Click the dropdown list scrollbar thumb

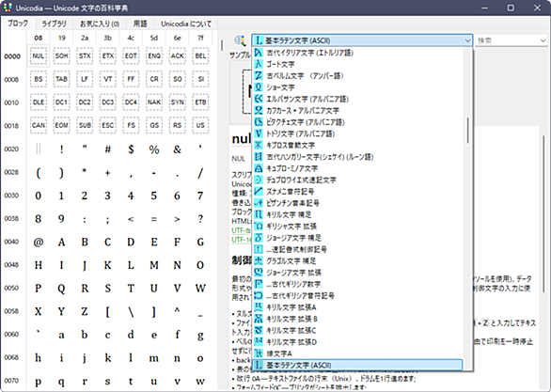pyautogui.click(x=467, y=131)
